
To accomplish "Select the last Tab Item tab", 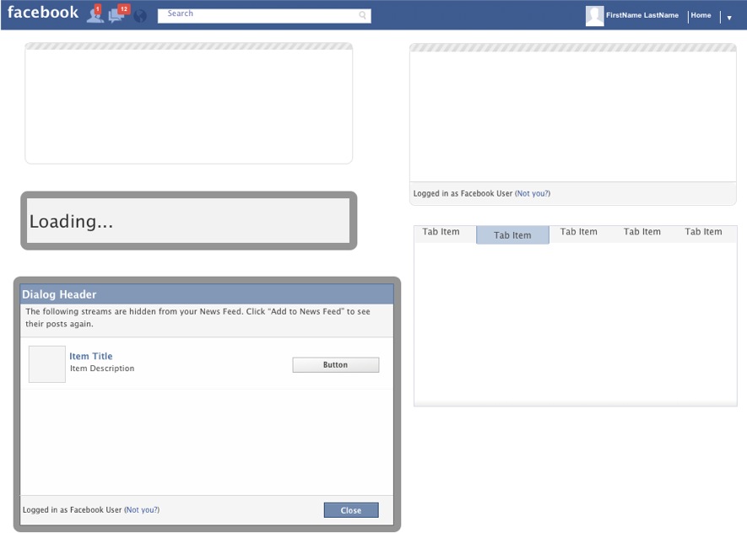I will [702, 231].
